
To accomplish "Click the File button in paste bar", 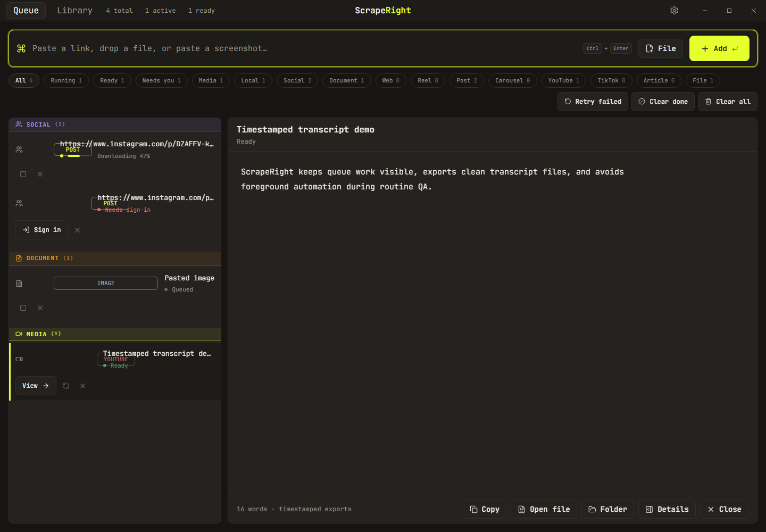I will pos(661,48).
